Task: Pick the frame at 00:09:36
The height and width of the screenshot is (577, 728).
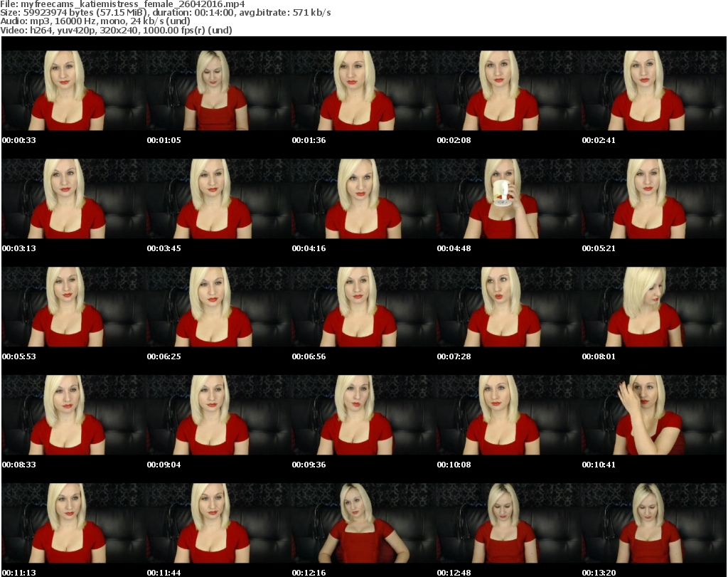Action: click(x=363, y=415)
